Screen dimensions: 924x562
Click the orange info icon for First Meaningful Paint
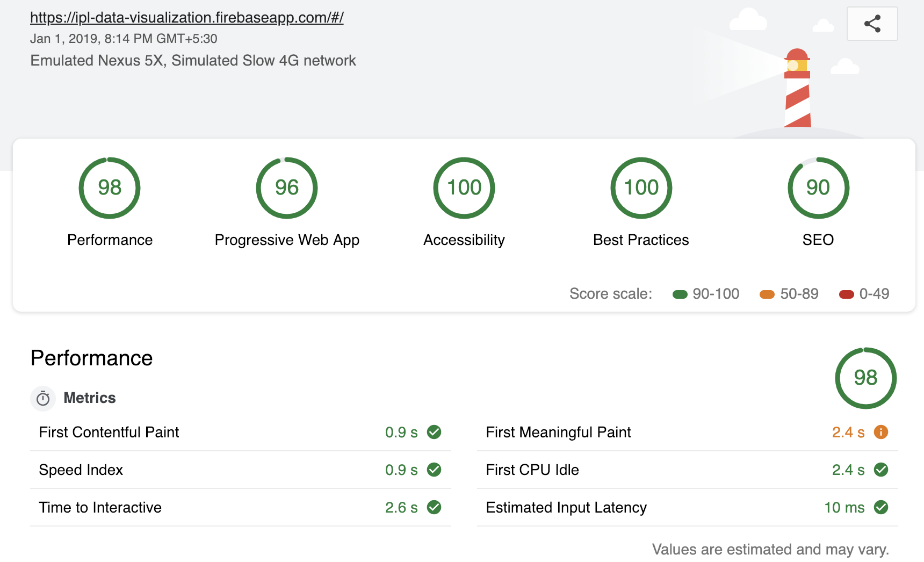(x=881, y=432)
